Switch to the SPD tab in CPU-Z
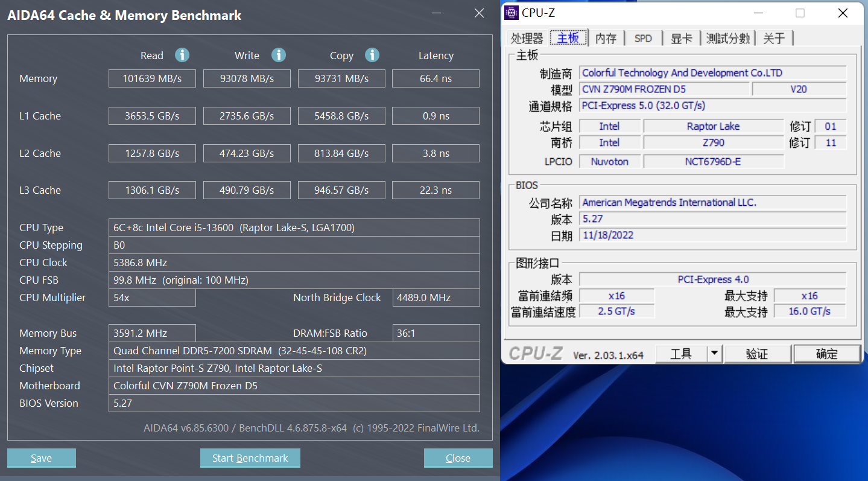The image size is (868, 481). point(644,38)
